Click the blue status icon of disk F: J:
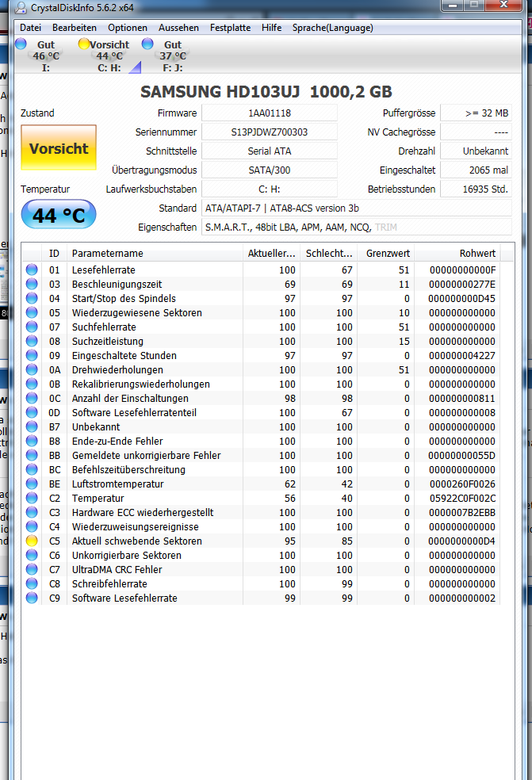 click(x=147, y=44)
